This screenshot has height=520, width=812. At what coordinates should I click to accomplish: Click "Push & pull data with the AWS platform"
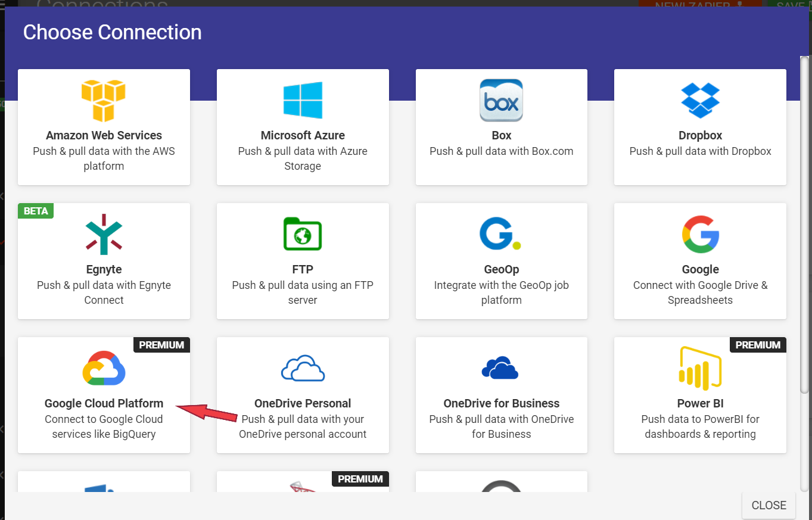coord(104,158)
